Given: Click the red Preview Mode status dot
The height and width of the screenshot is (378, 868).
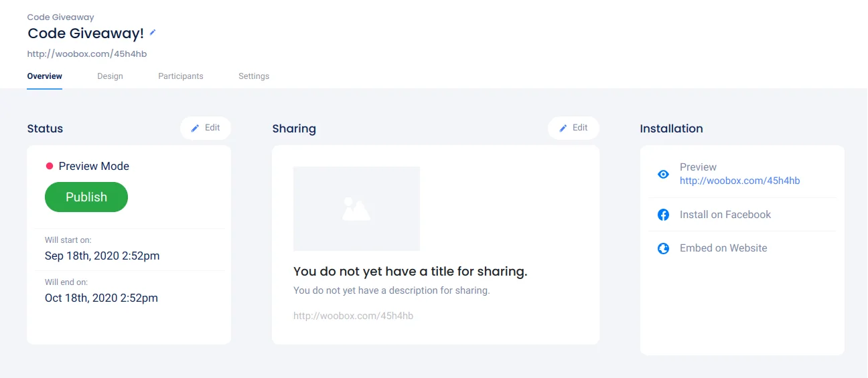Looking at the screenshot, I should click(x=49, y=166).
